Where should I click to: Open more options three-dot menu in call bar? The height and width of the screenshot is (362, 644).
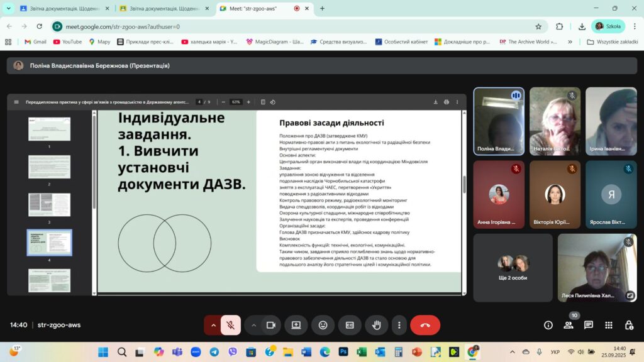[x=399, y=325]
